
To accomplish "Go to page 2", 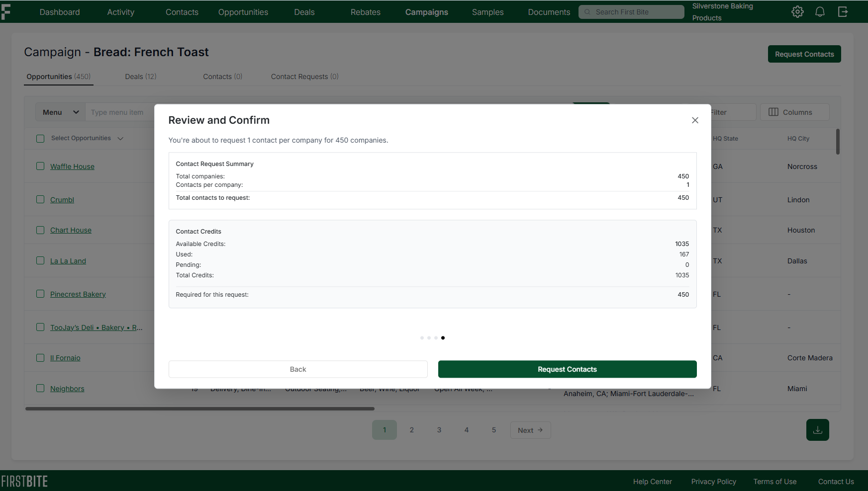I will (x=412, y=430).
